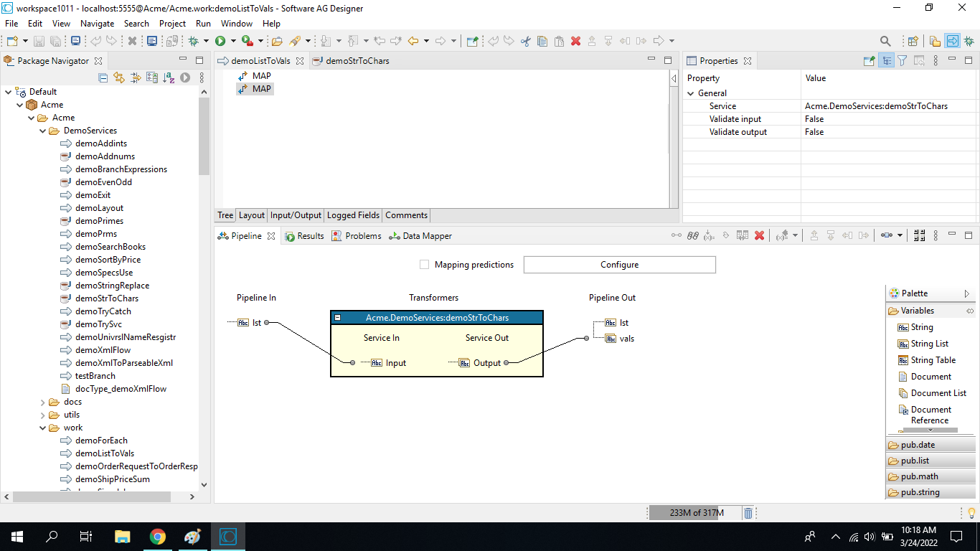Select the demoXmlFlow service in tree
980x551 pixels.
(x=103, y=350)
